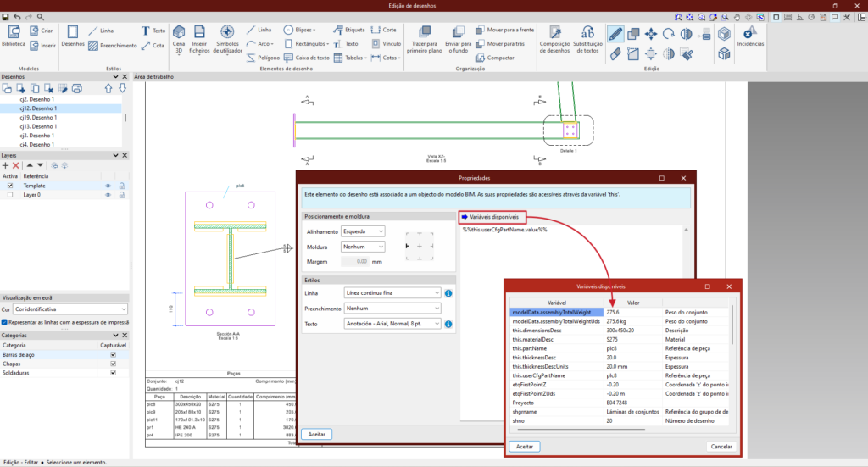Image resolution: width=868 pixels, height=467 pixels.
Task: Activate the Layer 0 checkbox
Action: 10,195
